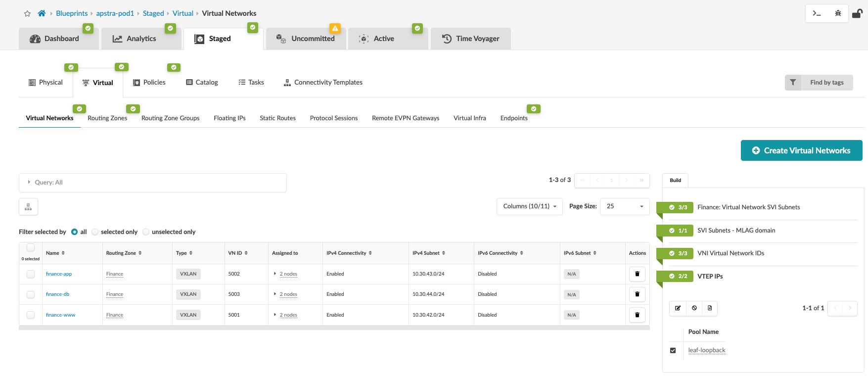Click the reset prohibit circle icon
This screenshot has height=377, width=868.
tap(694, 308)
